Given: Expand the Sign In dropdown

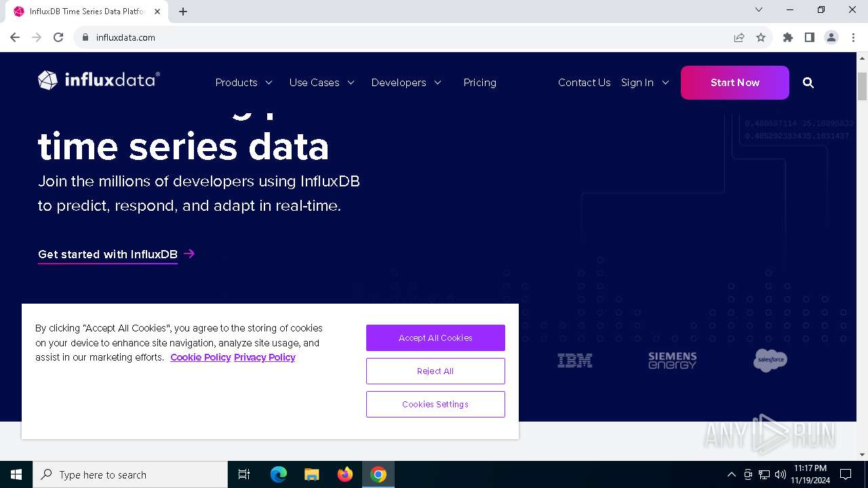Looking at the screenshot, I should pyautogui.click(x=645, y=83).
